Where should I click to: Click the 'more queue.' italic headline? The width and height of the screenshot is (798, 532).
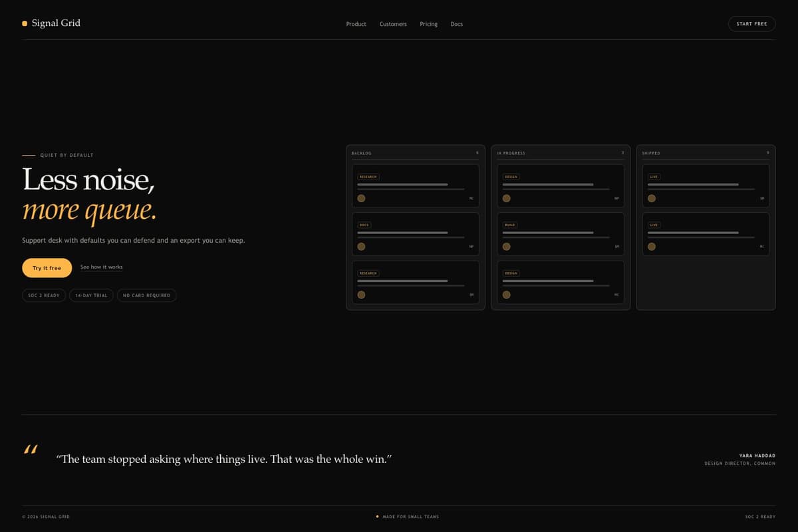point(90,211)
